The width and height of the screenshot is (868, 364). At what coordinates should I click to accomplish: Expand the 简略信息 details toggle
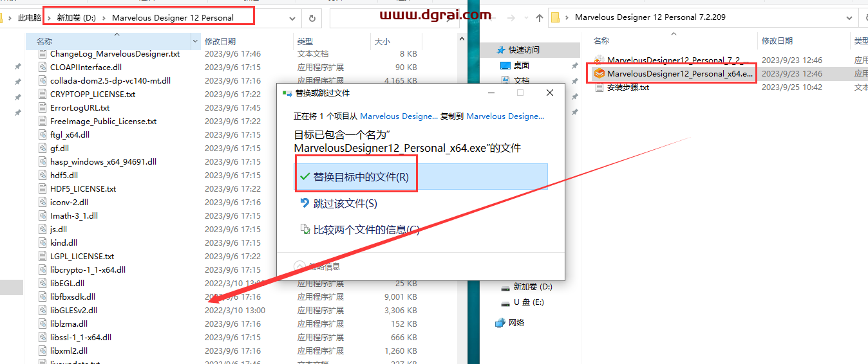click(299, 266)
